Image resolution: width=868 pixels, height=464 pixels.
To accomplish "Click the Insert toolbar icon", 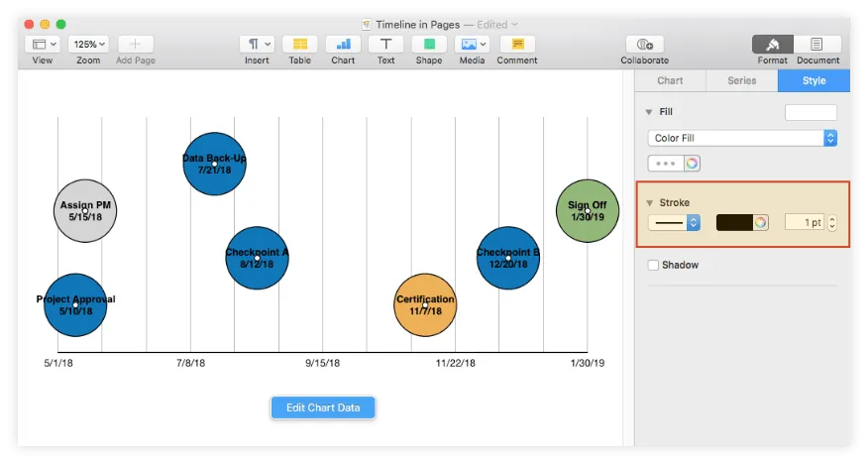I will point(257,45).
